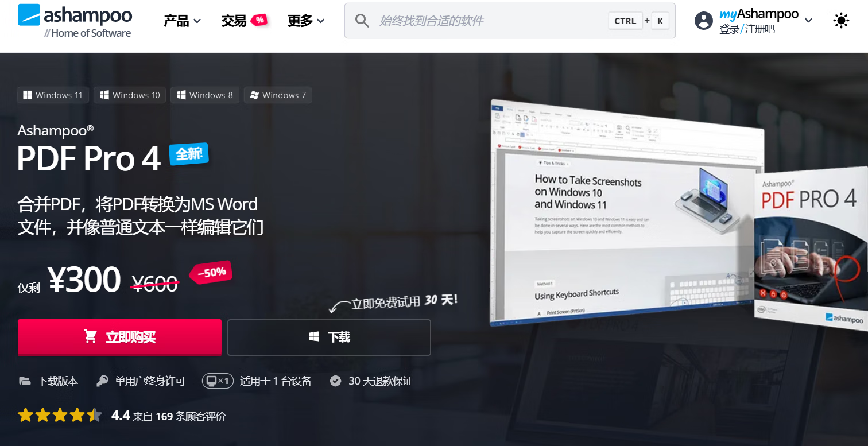Click the key icon for 单用户终身许可
The height and width of the screenshot is (446, 868).
point(102,381)
